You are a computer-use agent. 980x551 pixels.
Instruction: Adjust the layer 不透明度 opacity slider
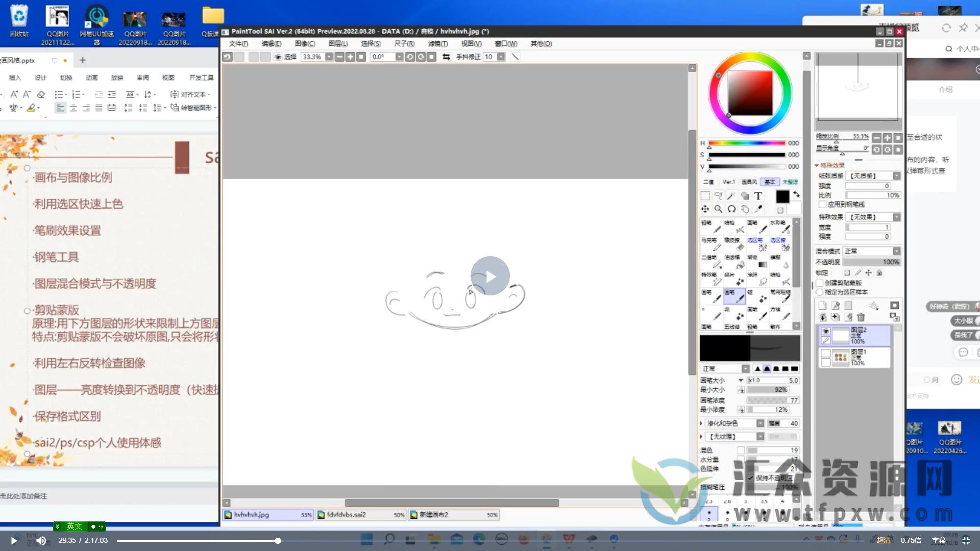tap(873, 262)
